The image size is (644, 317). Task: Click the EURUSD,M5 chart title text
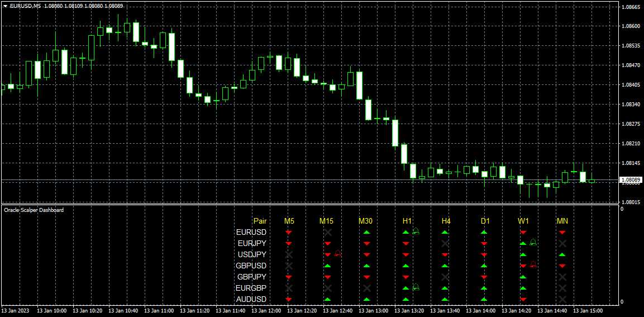(x=25, y=6)
